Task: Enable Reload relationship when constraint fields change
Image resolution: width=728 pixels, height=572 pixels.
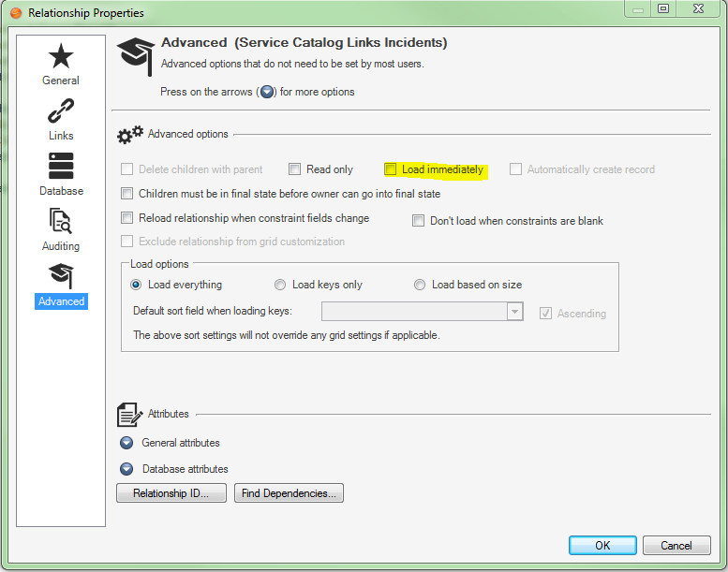Action: pyautogui.click(x=127, y=218)
